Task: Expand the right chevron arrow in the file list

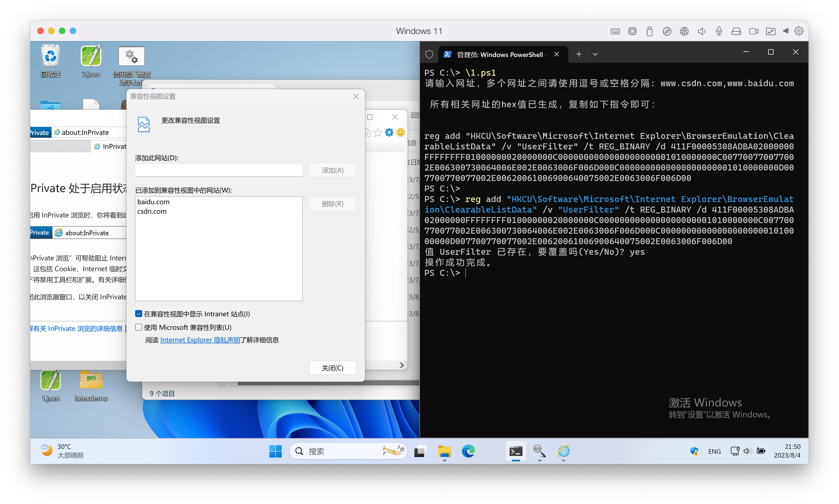Action: [x=402, y=365]
